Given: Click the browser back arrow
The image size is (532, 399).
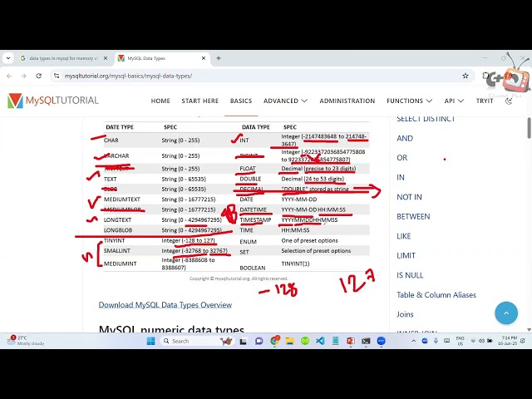Looking at the screenshot, I should pyautogui.click(x=9, y=76).
